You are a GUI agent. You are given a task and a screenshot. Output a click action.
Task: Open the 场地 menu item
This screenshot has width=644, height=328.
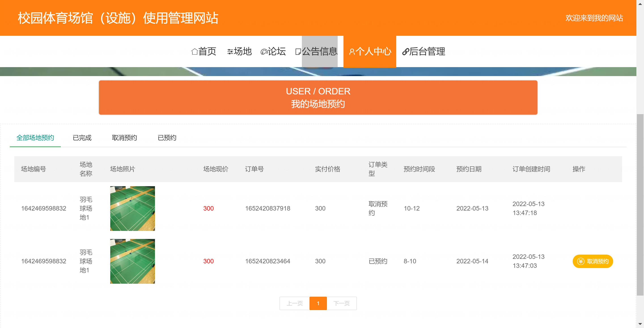point(239,51)
